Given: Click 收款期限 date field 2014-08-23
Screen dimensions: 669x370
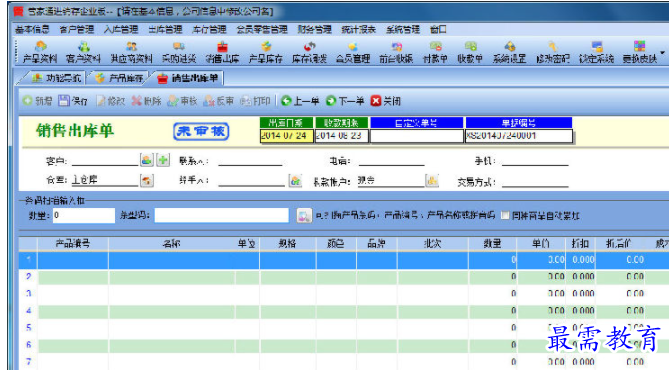Looking at the screenshot, I should [x=341, y=136].
